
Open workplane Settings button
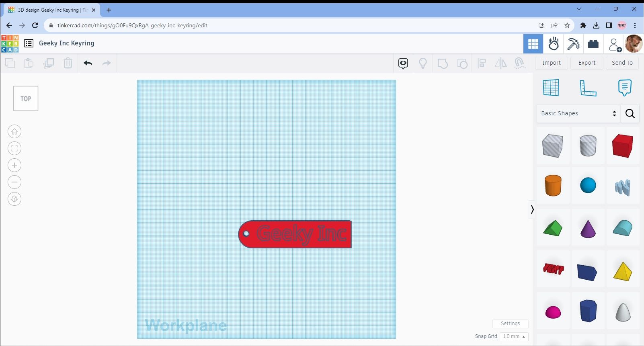coord(510,323)
